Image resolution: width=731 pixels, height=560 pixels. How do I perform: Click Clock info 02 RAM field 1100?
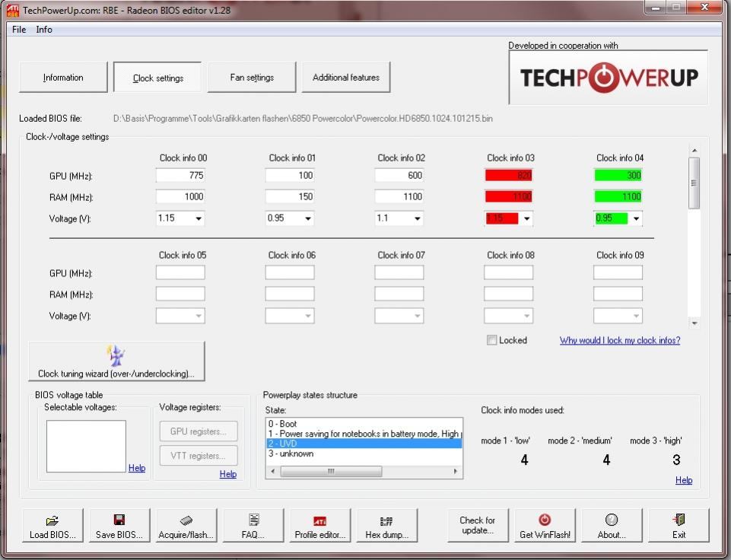tap(399, 196)
